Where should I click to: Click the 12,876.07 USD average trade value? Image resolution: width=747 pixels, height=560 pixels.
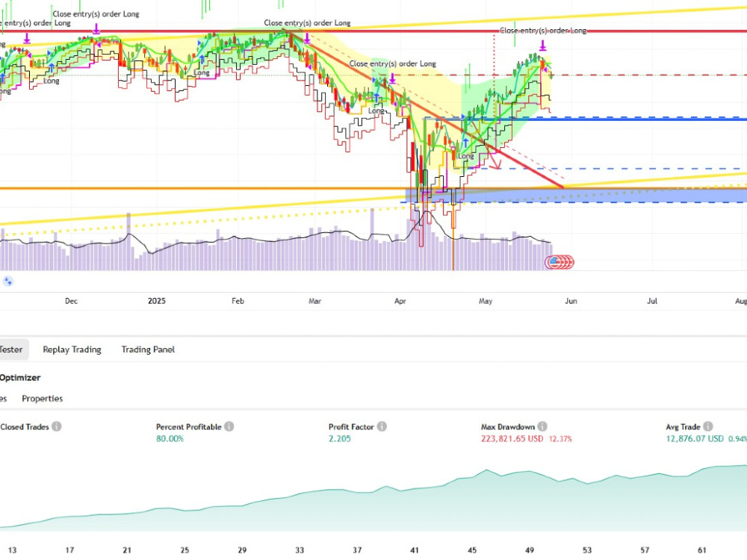pyautogui.click(x=695, y=438)
